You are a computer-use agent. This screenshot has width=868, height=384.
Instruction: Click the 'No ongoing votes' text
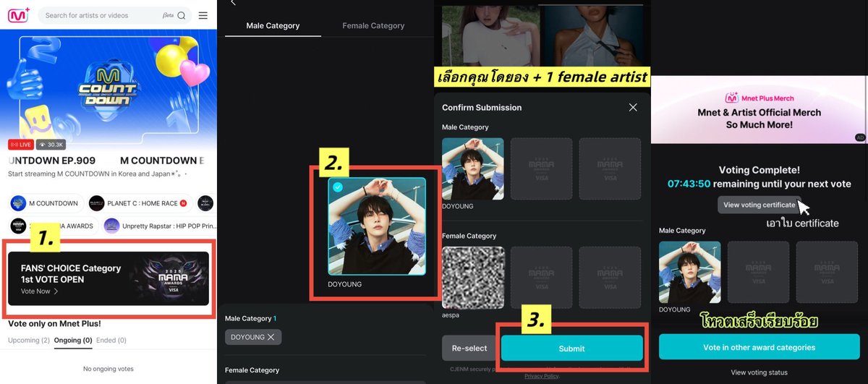pyautogui.click(x=108, y=369)
